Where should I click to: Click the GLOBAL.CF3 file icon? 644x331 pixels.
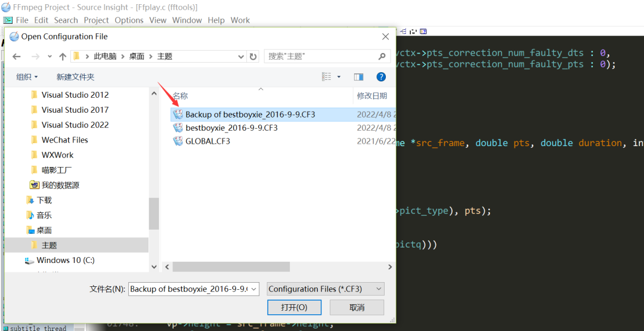coord(178,141)
